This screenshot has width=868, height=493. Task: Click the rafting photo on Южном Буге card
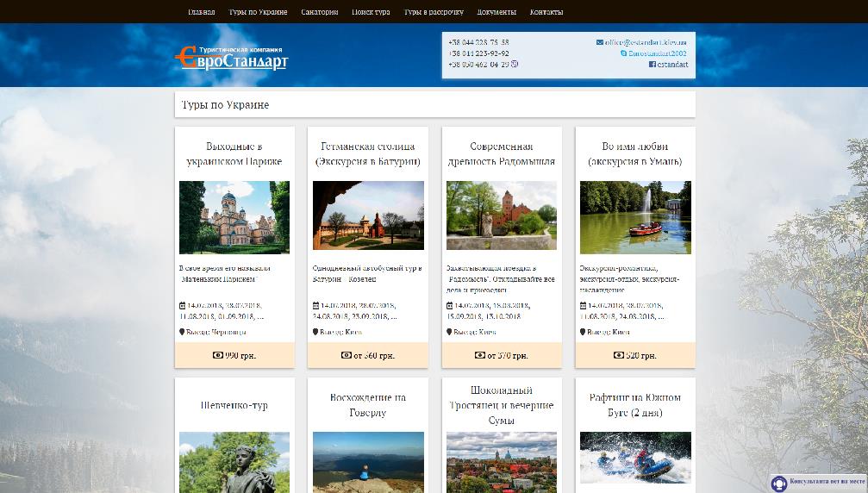635,460
